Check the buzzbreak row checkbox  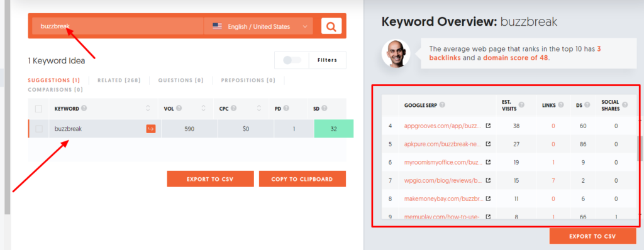pyautogui.click(x=38, y=129)
